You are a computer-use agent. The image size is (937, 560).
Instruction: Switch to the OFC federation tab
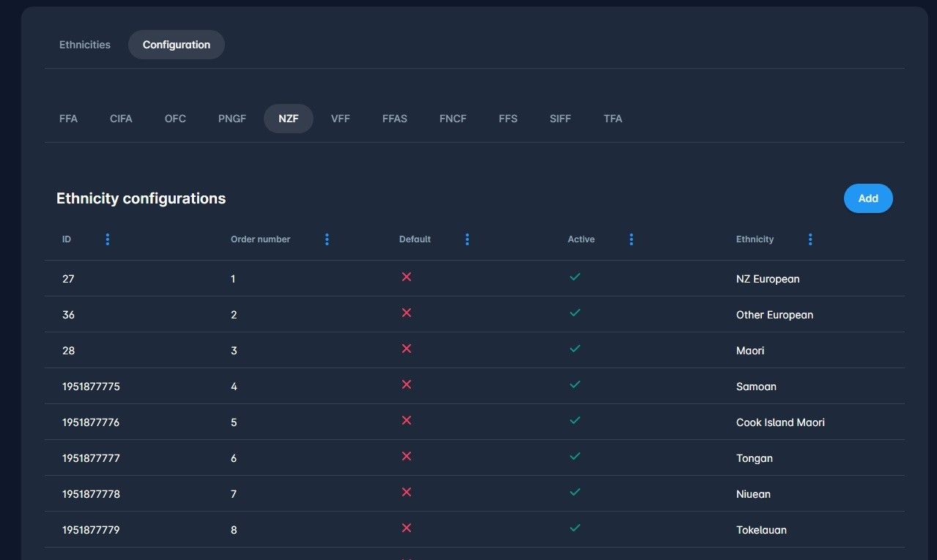point(175,119)
